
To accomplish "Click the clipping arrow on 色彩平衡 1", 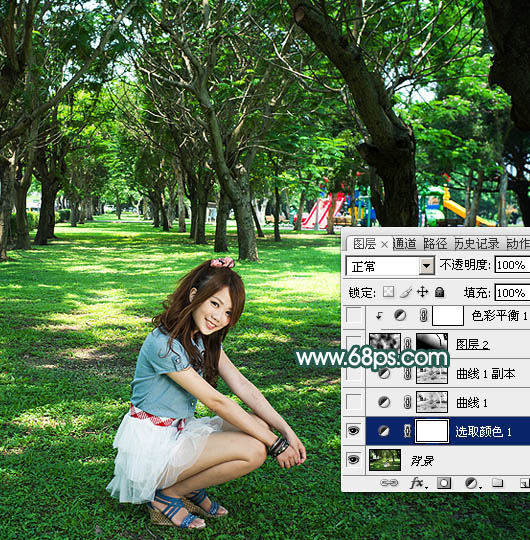I will 379,315.
